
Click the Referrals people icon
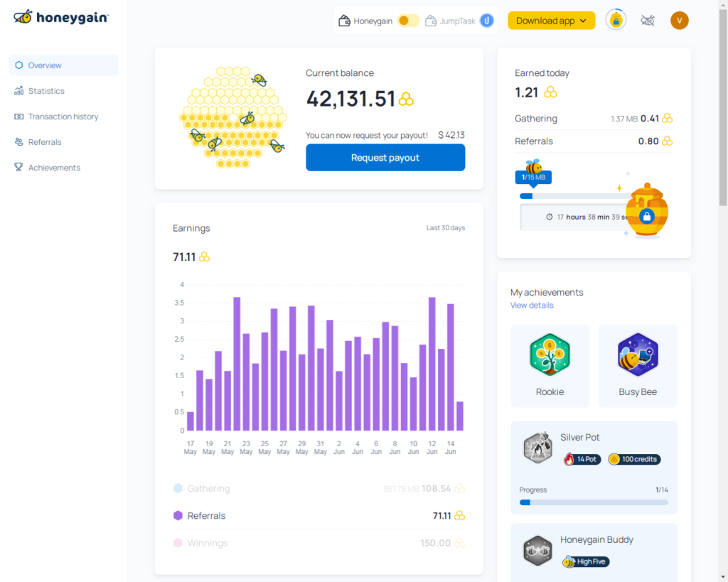click(18, 141)
